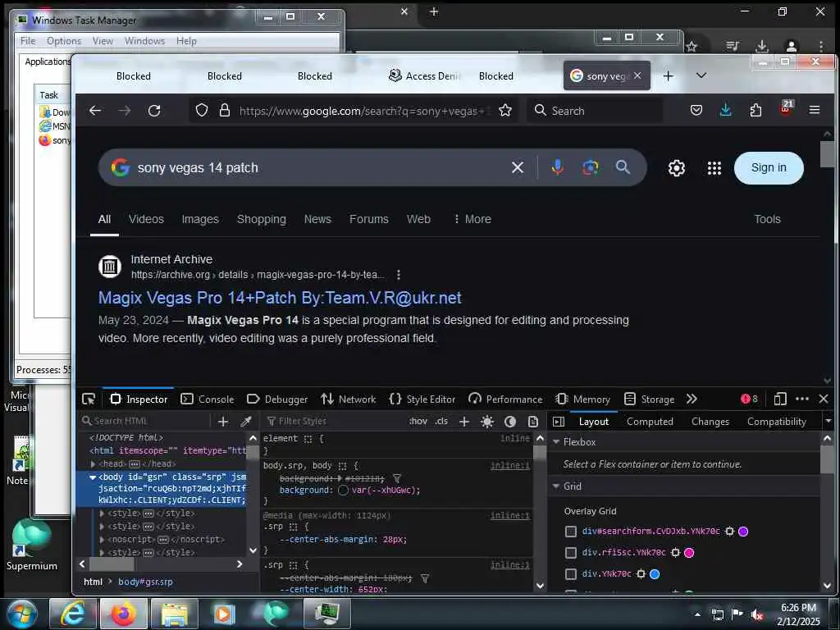Open the Compatibility sidebar tab
Viewport: 840px width, 630px height.
[776, 422]
